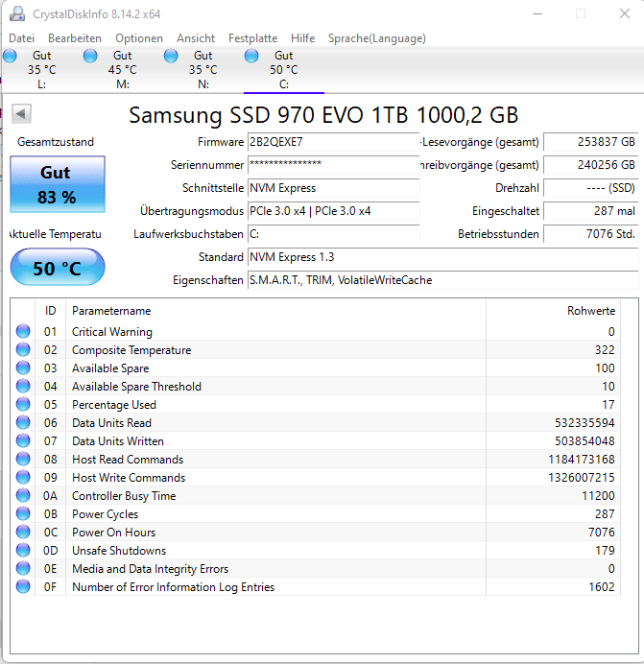
Task: Click status orb for Power On Hours row
Action: click(x=23, y=532)
